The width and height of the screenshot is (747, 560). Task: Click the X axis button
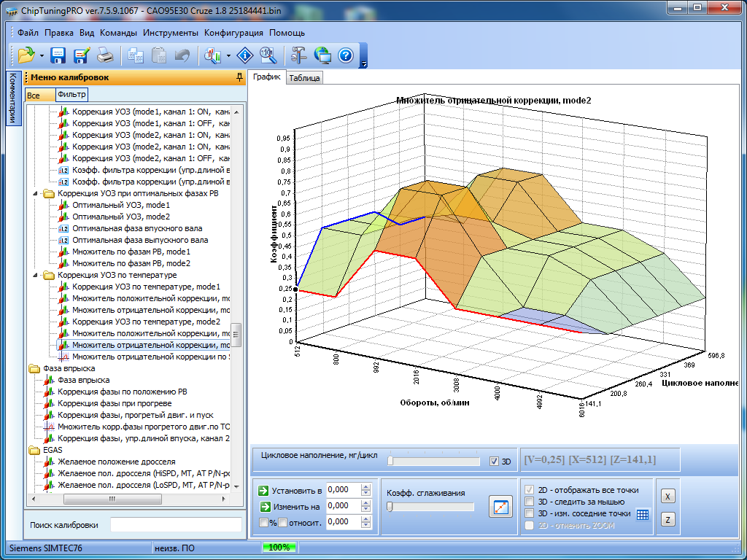click(x=667, y=496)
